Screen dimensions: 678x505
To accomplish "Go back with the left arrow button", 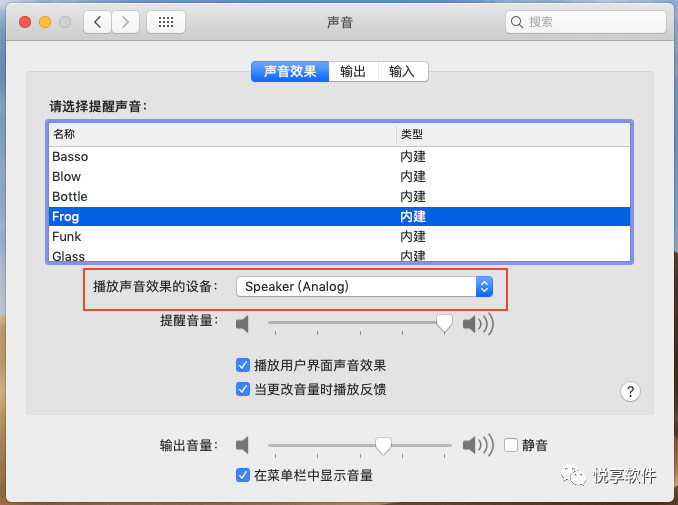I will pyautogui.click(x=98, y=22).
